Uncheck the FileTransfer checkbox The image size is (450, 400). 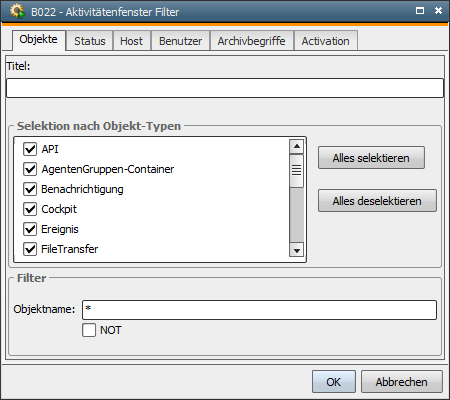pos(30,249)
